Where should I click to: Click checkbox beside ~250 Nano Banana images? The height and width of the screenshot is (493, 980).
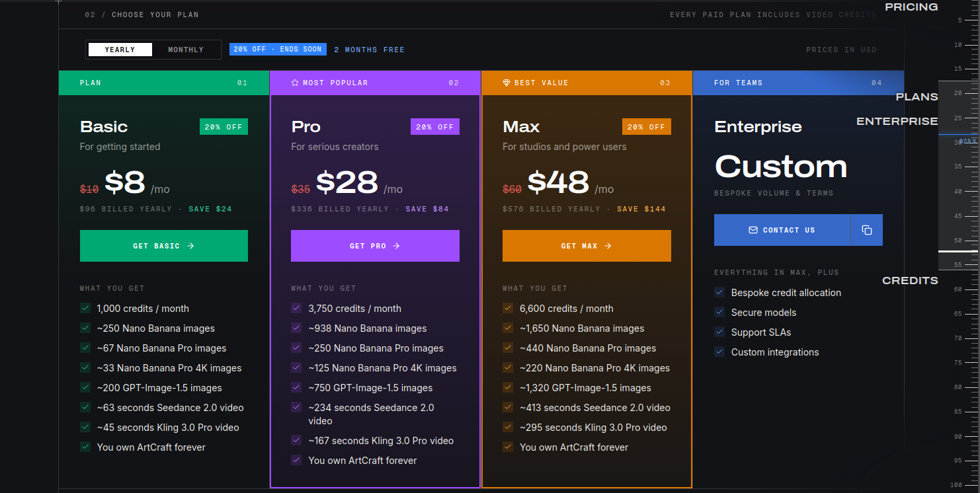pos(85,328)
